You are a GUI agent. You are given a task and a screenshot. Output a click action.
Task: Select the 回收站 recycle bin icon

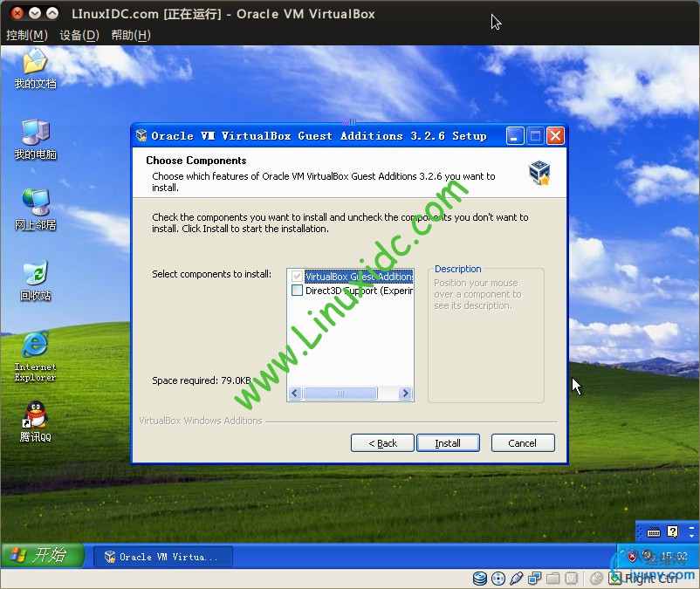35,281
